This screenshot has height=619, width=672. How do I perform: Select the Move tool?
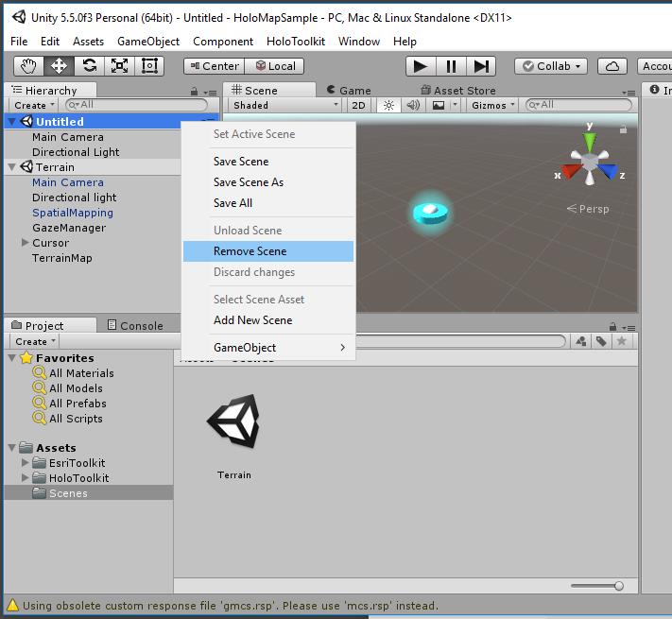click(x=59, y=66)
